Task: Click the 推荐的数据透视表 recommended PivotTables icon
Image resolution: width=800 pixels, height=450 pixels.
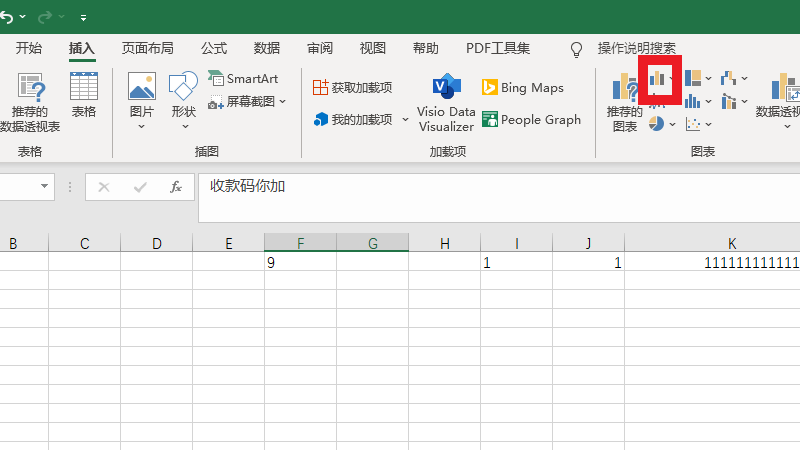Action: click(x=30, y=103)
